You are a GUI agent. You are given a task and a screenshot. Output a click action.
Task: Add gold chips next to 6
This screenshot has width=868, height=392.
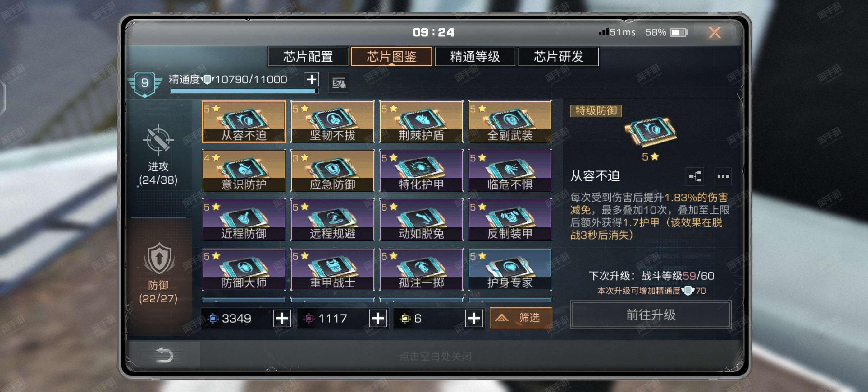point(474,318)
